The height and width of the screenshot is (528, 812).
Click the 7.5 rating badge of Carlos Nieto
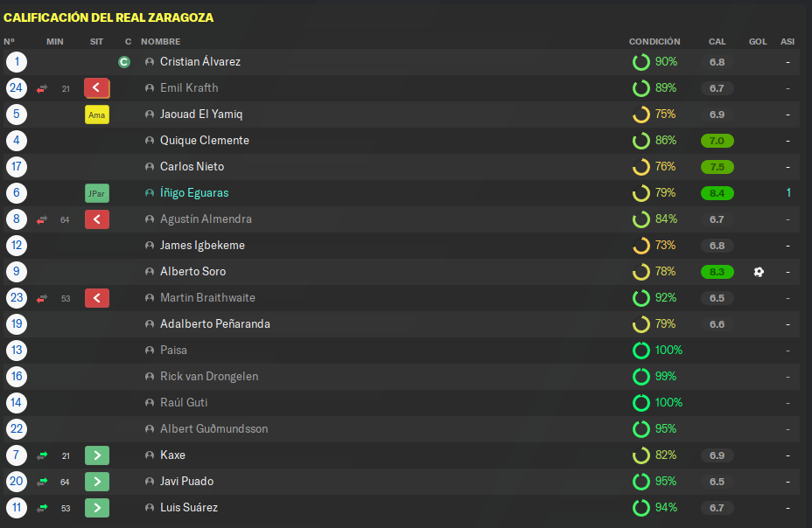[717, 167]
